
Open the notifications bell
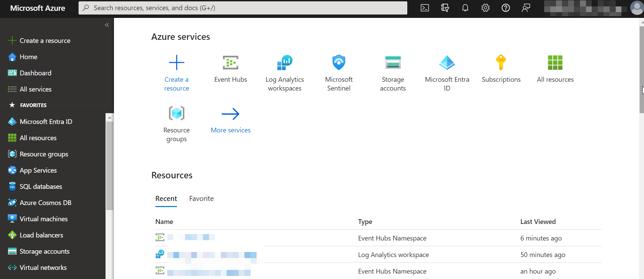pyautogui.click(x=465, y=8)
